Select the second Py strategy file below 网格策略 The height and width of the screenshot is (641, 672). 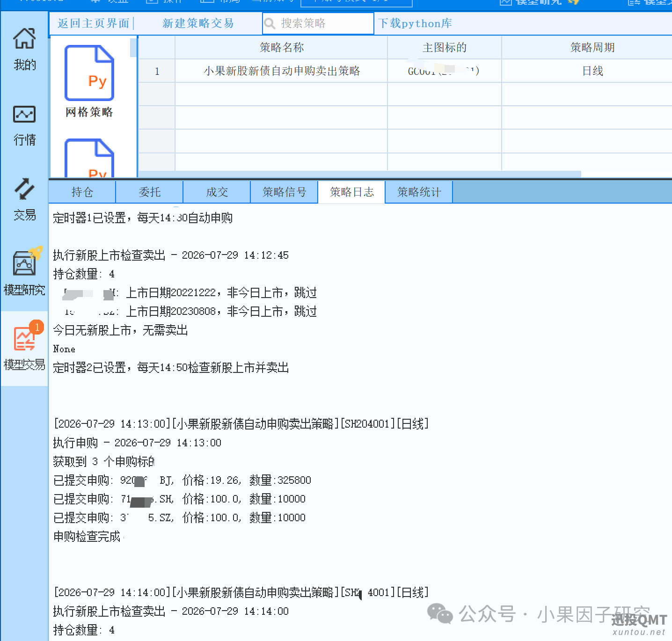pyautogui.click(x=89, y=158)
